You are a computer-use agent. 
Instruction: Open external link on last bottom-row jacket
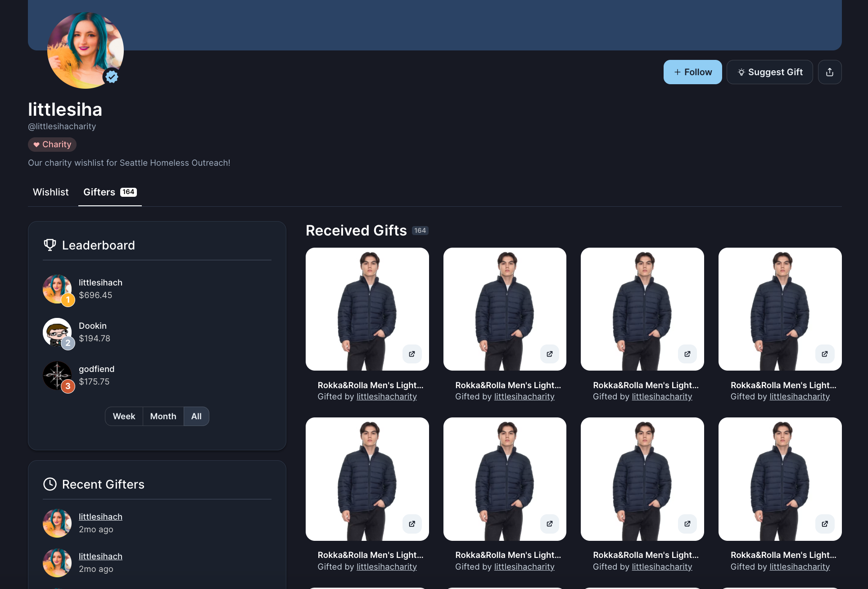click(x=824, y=524)
